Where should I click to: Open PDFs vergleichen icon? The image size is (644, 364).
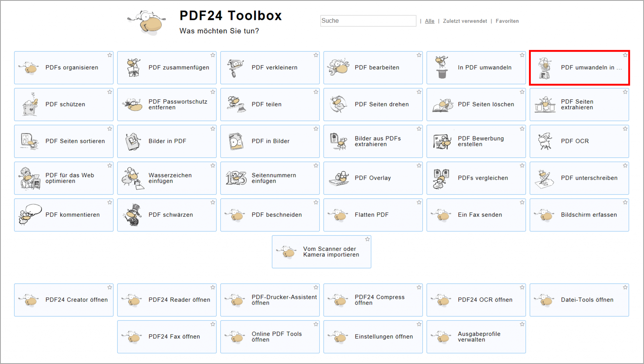[441, 178]
